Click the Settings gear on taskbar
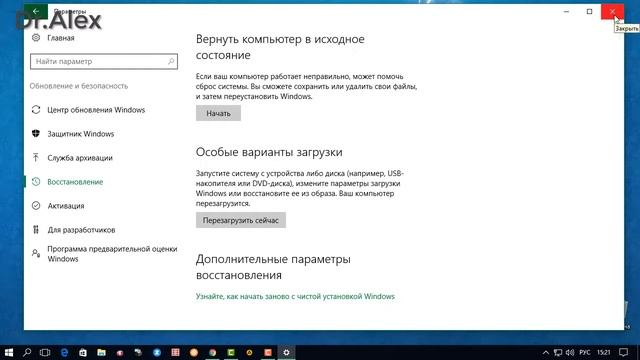This screenshot has height=360, width=640. pyautogui.click(x=287, y=352)
